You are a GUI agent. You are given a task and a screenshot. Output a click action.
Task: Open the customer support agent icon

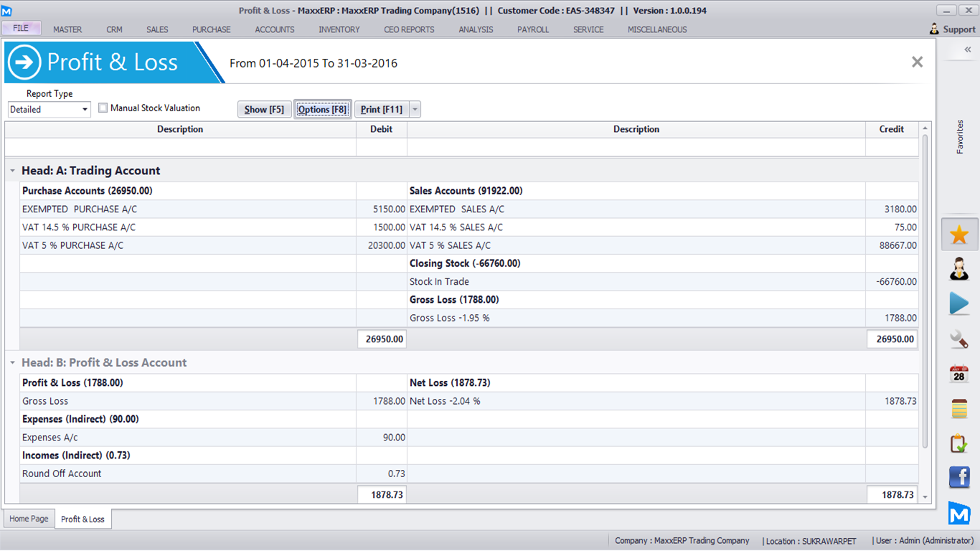959,269
